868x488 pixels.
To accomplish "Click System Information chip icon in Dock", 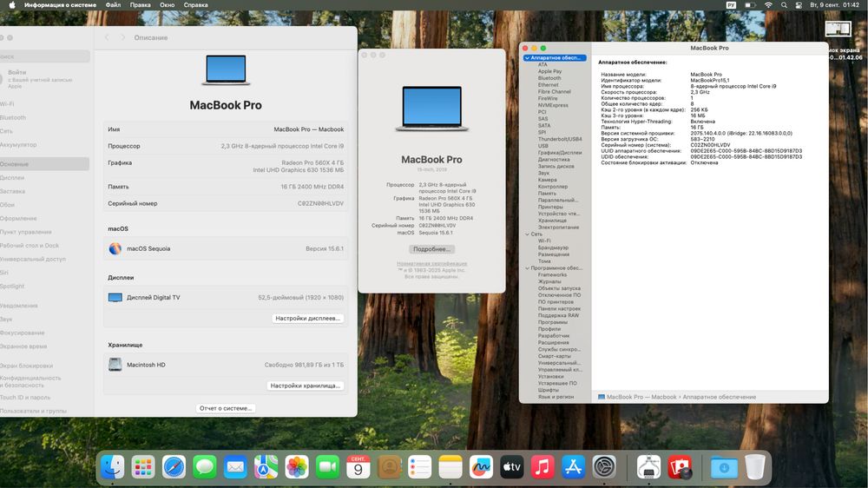I will point(648,467).
